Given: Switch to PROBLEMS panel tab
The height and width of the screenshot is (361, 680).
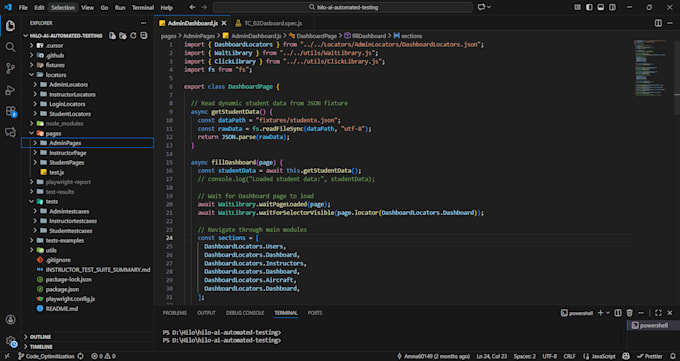Looking at the screenshot, I should (175, 313).
